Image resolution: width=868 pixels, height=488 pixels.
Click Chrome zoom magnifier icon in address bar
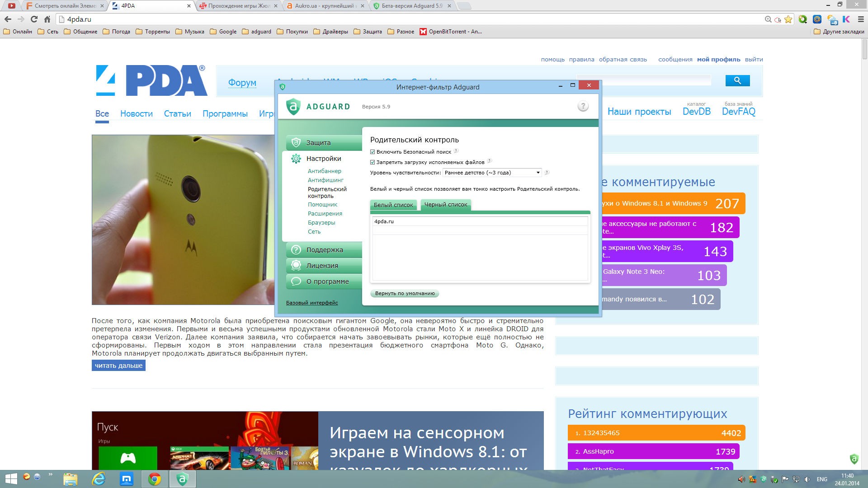click(x=768, y=19)
